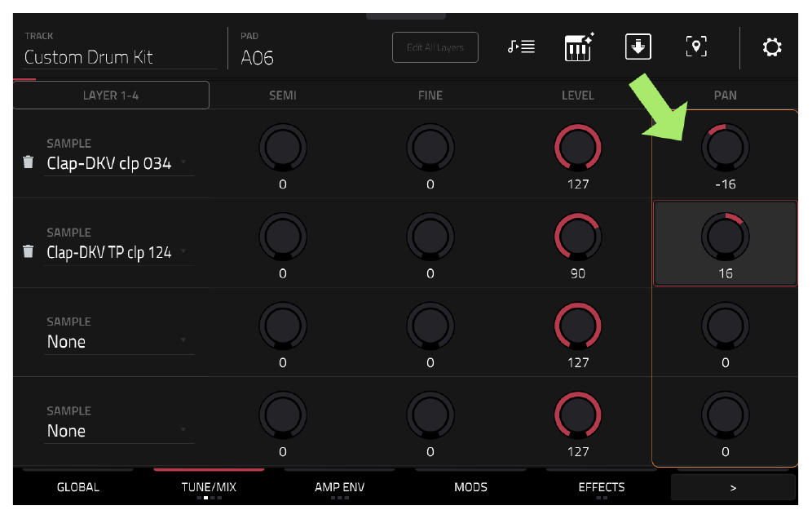
Task: Click the SEMI column header
Action: pyautogui.click(x=283, y=95)
